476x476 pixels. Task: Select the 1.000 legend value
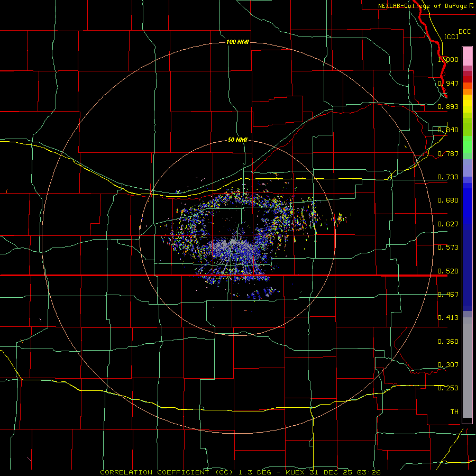(448, 59)
